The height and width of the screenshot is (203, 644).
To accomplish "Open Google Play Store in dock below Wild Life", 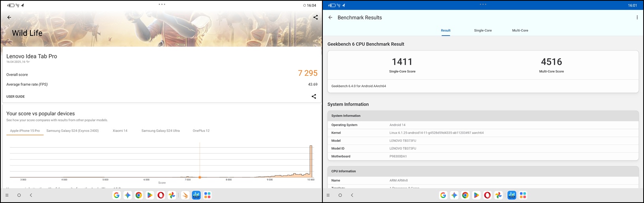I will pos(150,195).
